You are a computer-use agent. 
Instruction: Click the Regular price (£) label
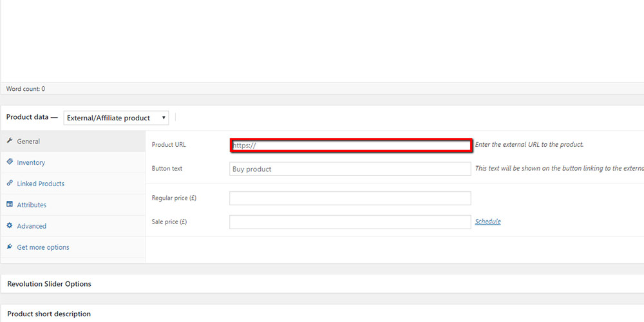(174, 198)
